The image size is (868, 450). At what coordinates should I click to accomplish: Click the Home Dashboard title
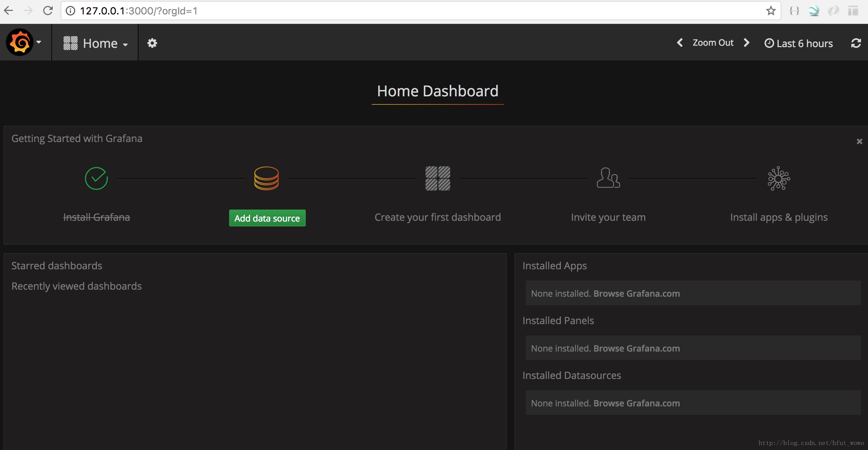(438, 91)
